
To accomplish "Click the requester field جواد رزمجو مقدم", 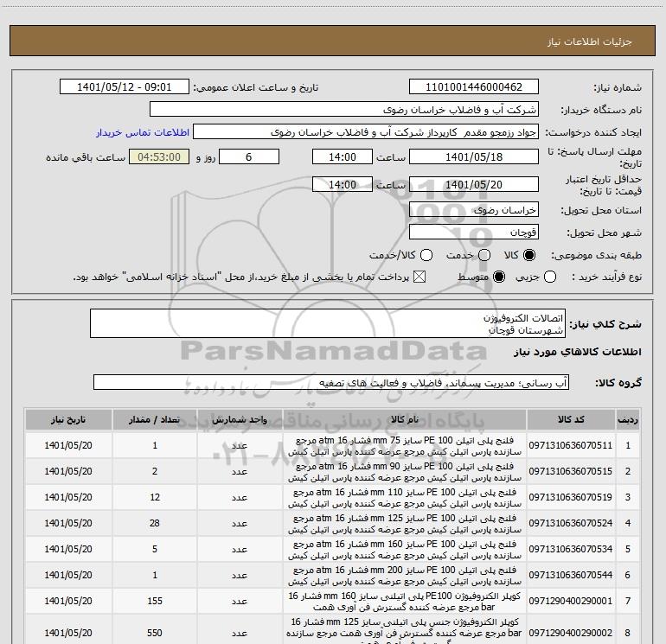I will click(366, 132).
